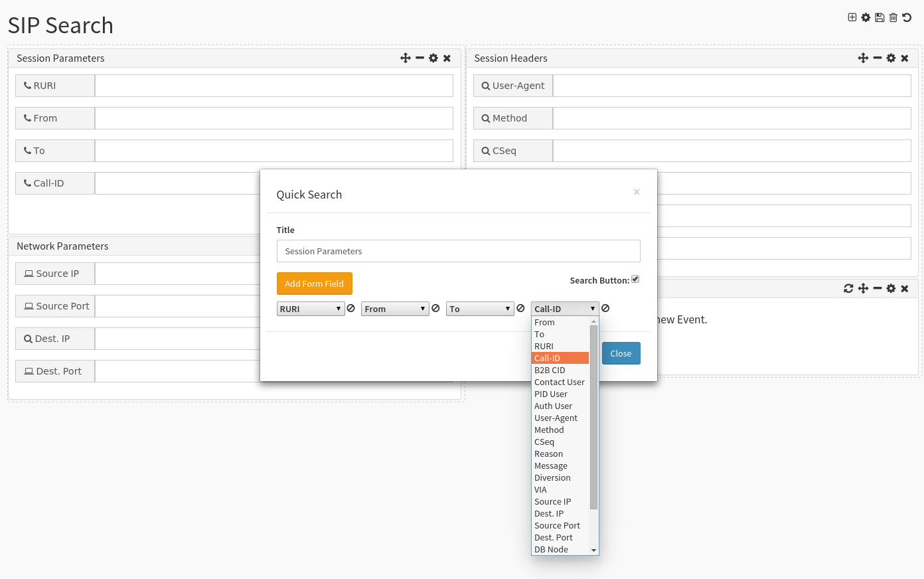Viewport: 924px width, 579px height.
Task: Choose From in the open dropdown list
Action: click(560, 322)
